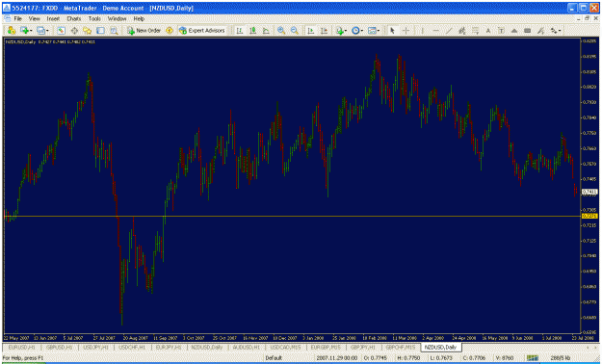Switch to the EURJPY,H1 chart tab
This screenshot has width=602, height=364.
[x=169, y=347]
